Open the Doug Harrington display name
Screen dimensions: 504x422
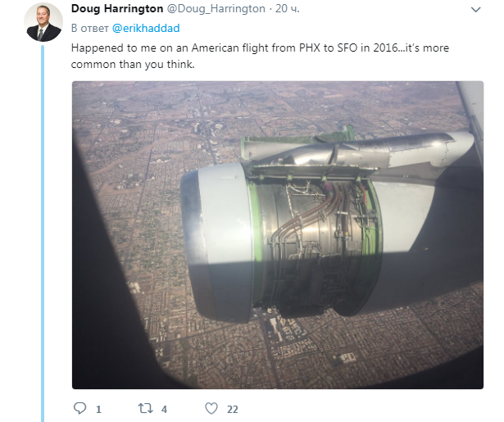pos(117,9)
